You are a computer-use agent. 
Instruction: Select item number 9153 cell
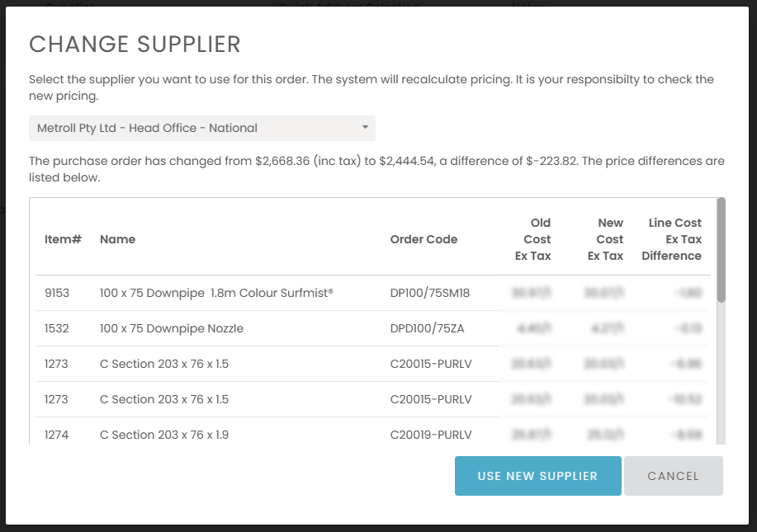click(57, 293)
